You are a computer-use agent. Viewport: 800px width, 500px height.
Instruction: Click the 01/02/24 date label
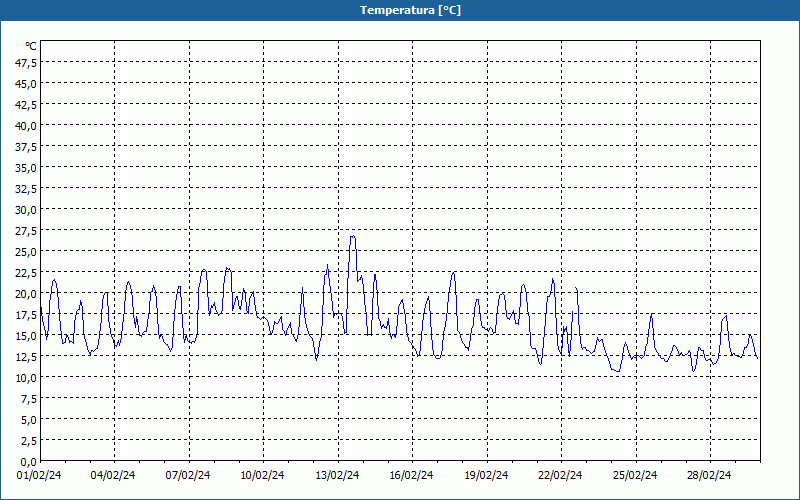(x=39, y=476)
